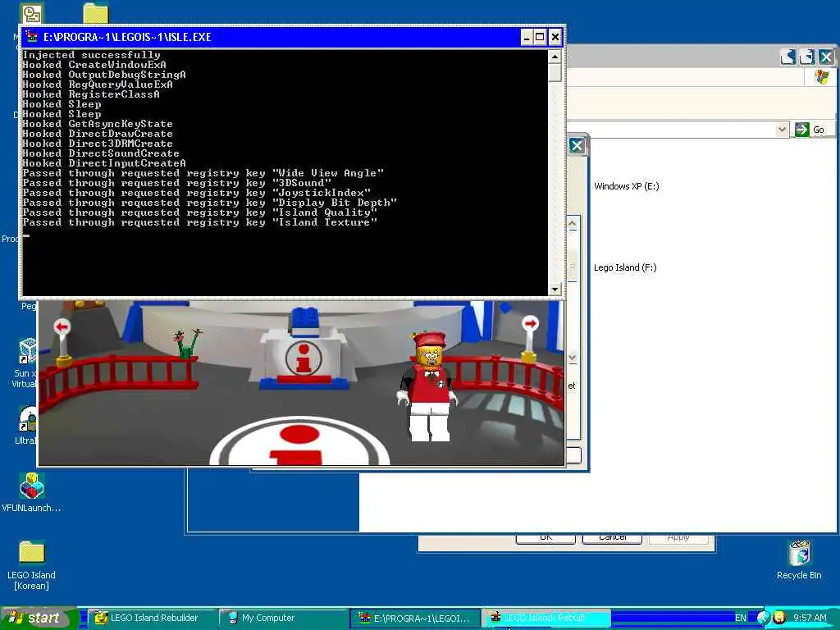Switch to My Computer taskbar item
Viewport: 840px width, 630px height.
coord(282,619)
